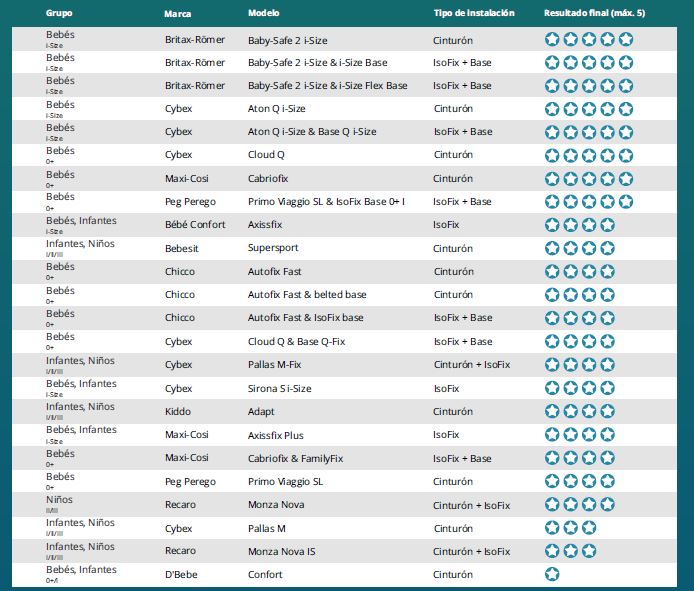Click the D'Bebe brand name
Viewport: 694px width, 591px height.
(181, 575)
